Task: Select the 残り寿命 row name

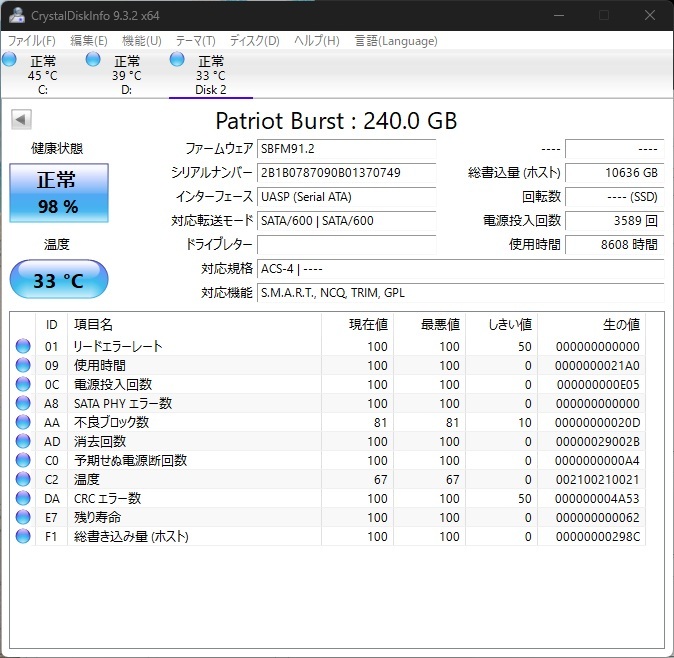Action: (97, 517)
